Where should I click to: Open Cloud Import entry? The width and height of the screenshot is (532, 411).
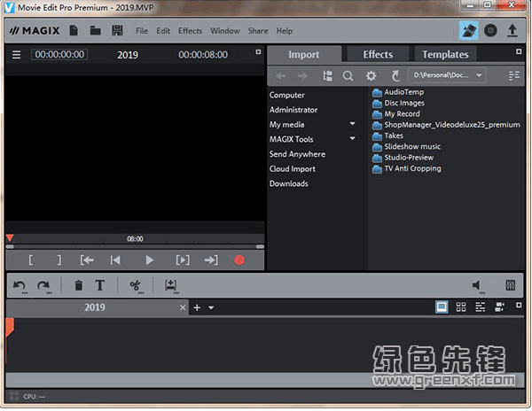(292, 168)
